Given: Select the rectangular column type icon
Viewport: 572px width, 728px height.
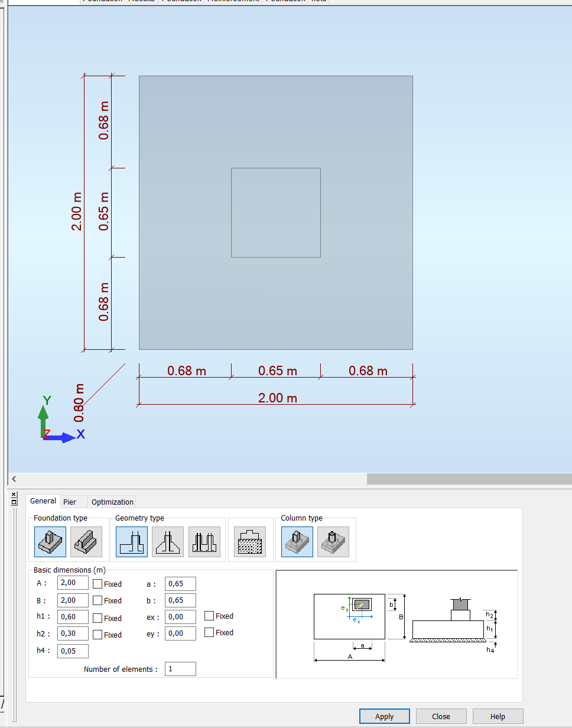Looking at the screenshot, I should (297, 541).
